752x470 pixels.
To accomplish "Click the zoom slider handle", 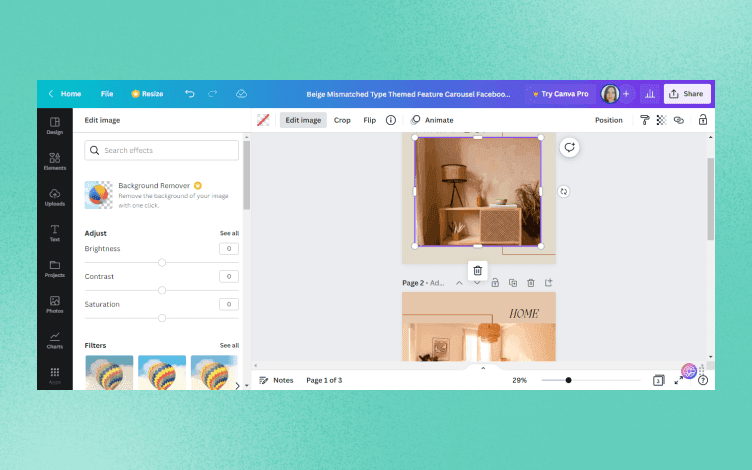I will 568,380.
